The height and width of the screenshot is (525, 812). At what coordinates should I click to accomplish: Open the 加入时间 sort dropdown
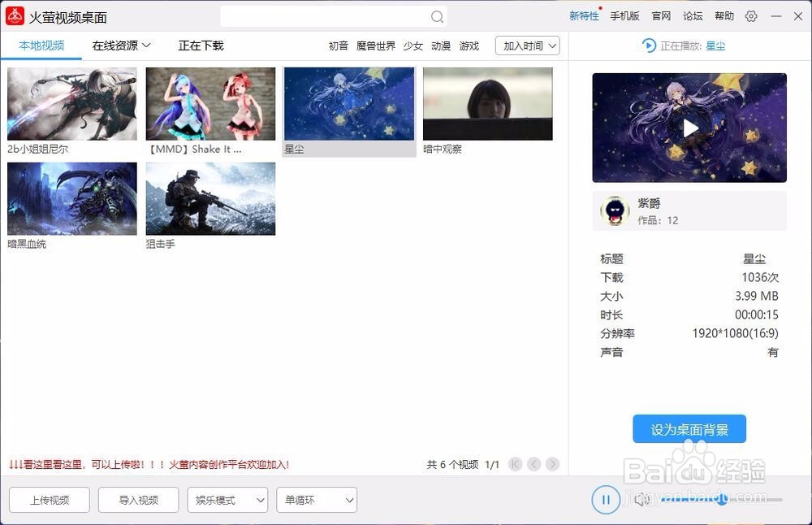click(527, 46)
